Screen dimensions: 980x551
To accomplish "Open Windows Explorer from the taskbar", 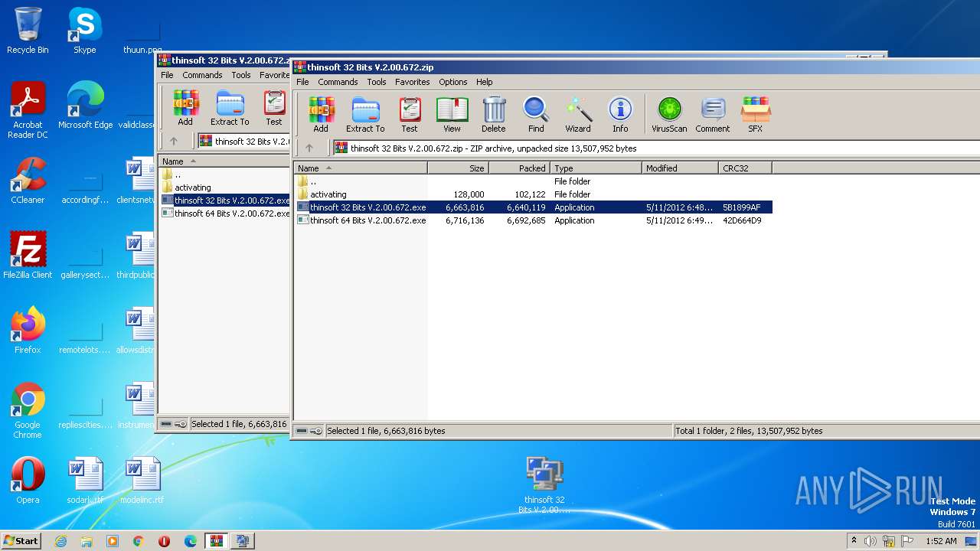I will point(87,541).
